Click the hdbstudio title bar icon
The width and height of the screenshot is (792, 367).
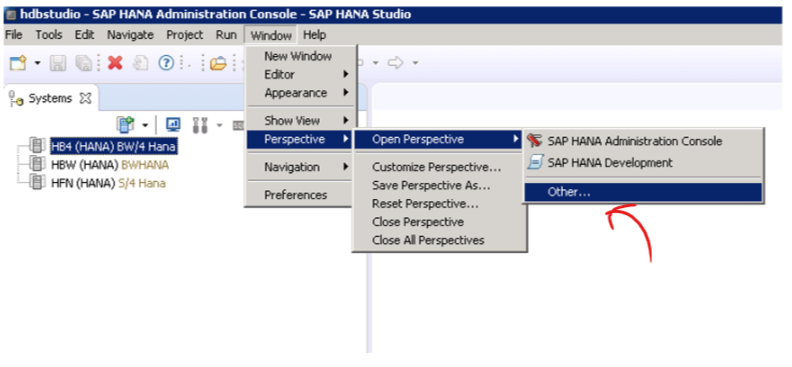tap(12, 15)
